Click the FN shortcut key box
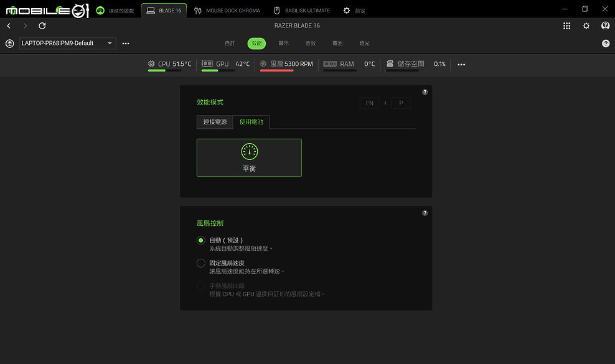The width and height of the screenshot is (615, 364). (370, 103)
